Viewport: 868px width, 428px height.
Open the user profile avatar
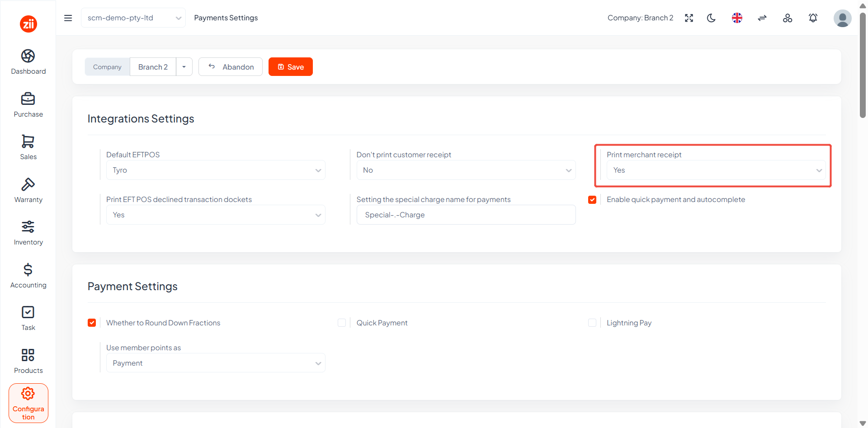[842, 19]
